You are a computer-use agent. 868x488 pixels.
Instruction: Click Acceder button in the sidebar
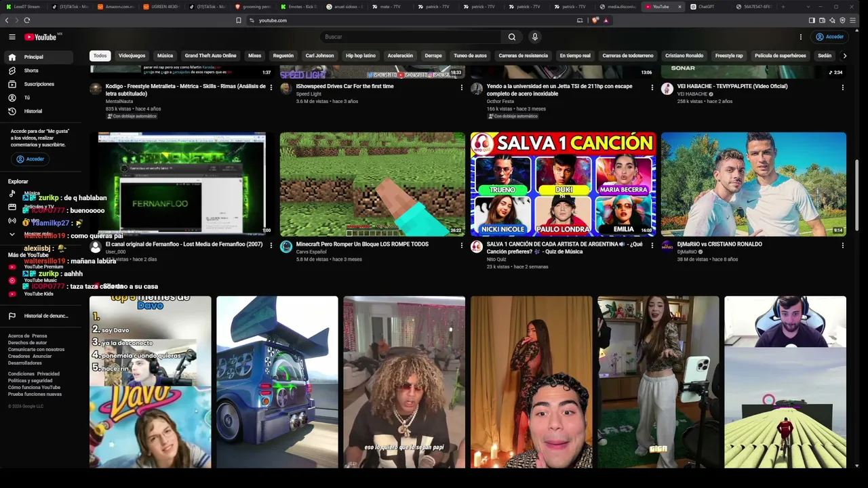coord(31,159)
